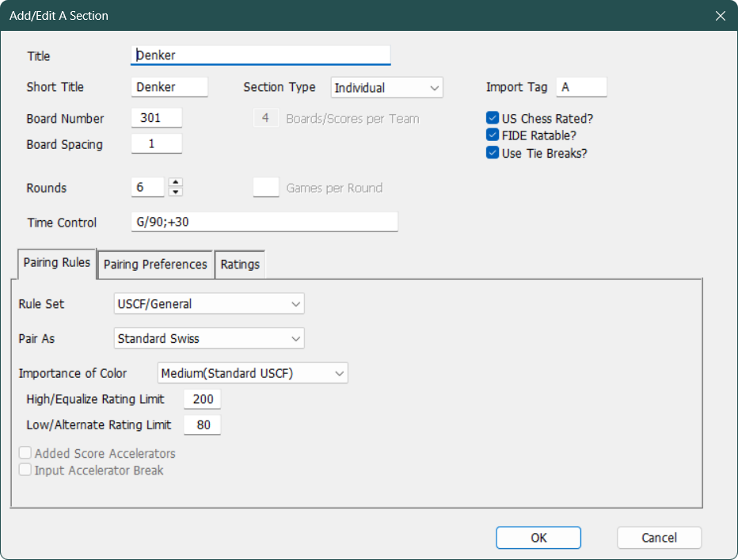Open the Pair As dropdown
The image size is (738, 560).
pos(209,338)
